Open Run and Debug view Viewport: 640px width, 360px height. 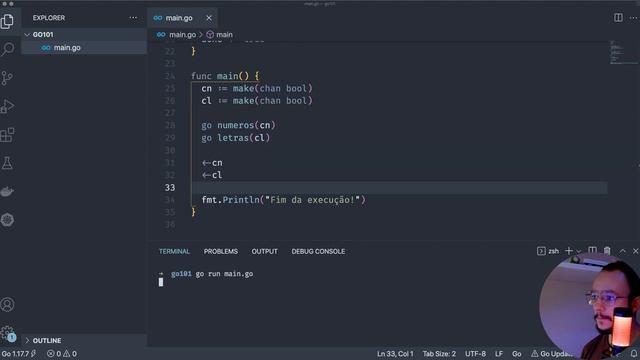point(7,106)
